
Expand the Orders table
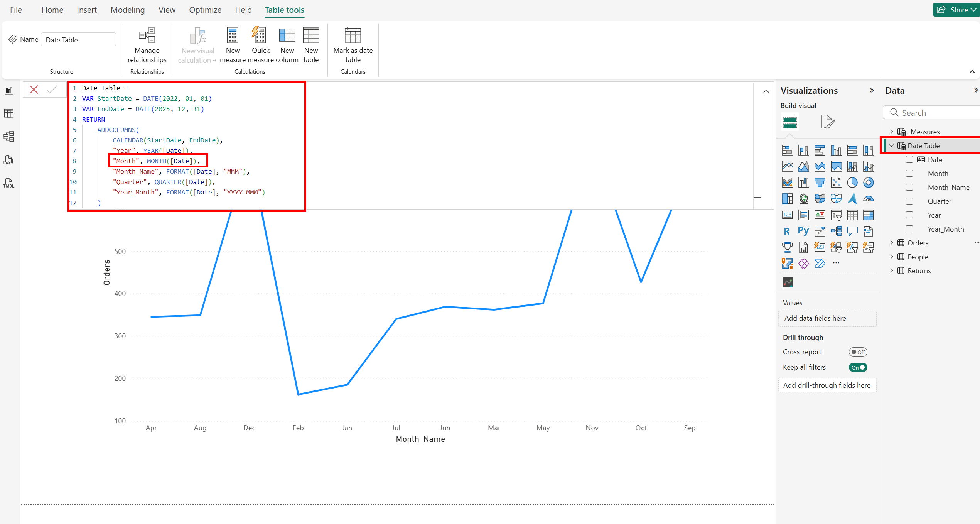892,243
